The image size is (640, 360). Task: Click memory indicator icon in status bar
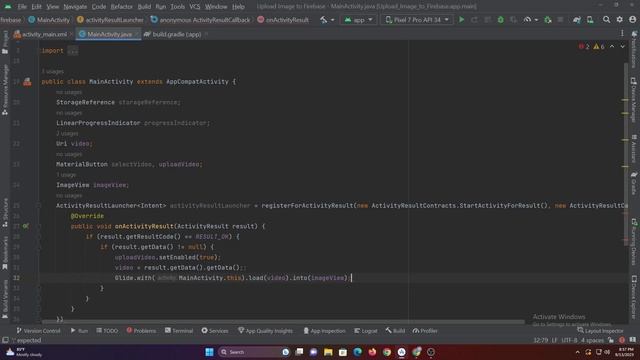coord(632,340)
